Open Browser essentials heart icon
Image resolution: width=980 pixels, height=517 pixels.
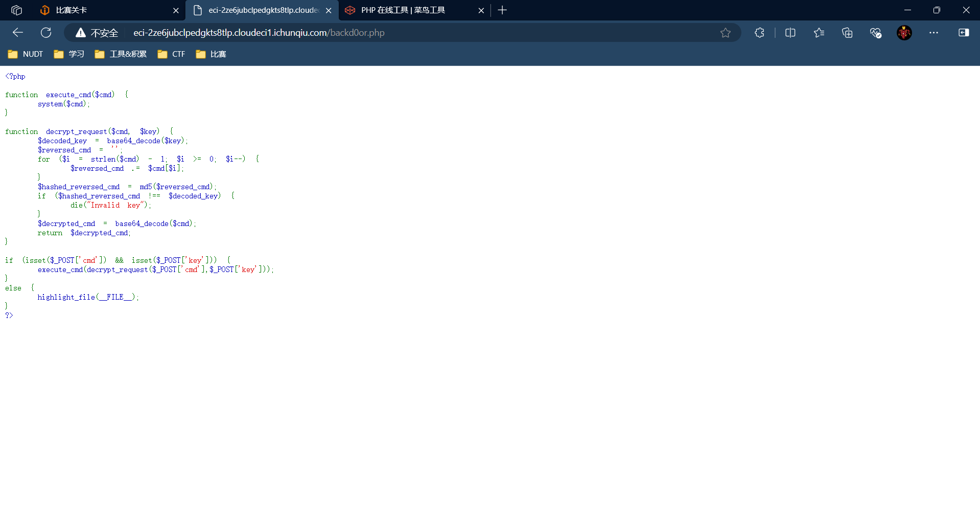point(875,33)
